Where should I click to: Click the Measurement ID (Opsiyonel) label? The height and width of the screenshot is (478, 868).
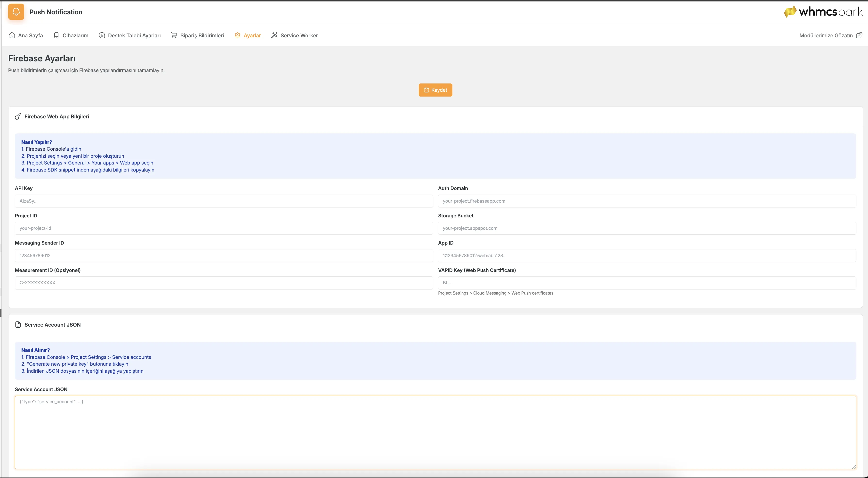click(48, 270)
